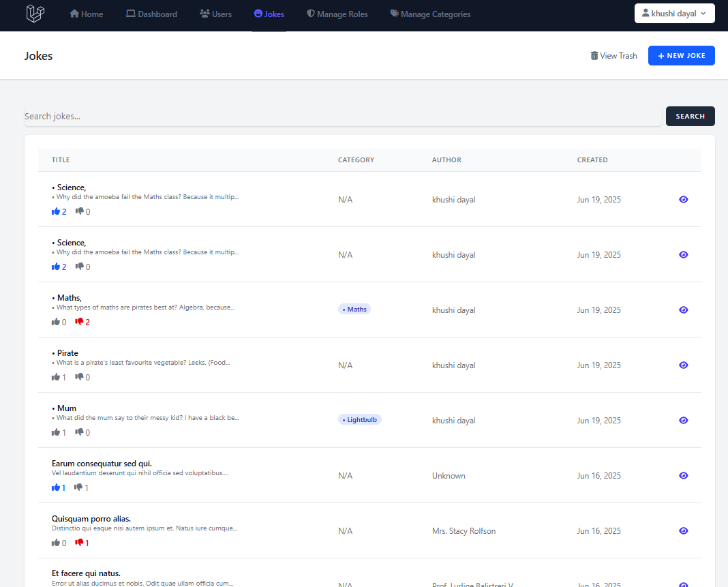Click the eye icon for Earum consequatur joke
Viewport: 728px width, 587px height.
[683, 476]
